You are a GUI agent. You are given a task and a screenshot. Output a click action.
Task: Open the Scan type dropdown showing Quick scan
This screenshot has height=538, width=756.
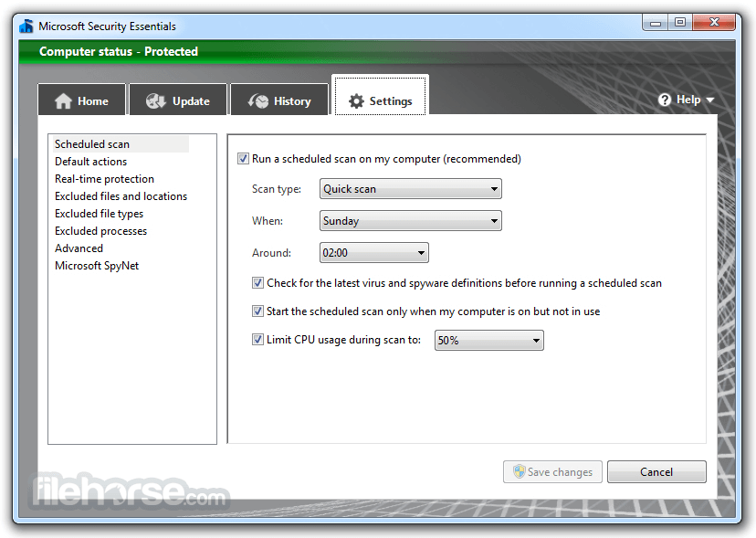point(410,189)
